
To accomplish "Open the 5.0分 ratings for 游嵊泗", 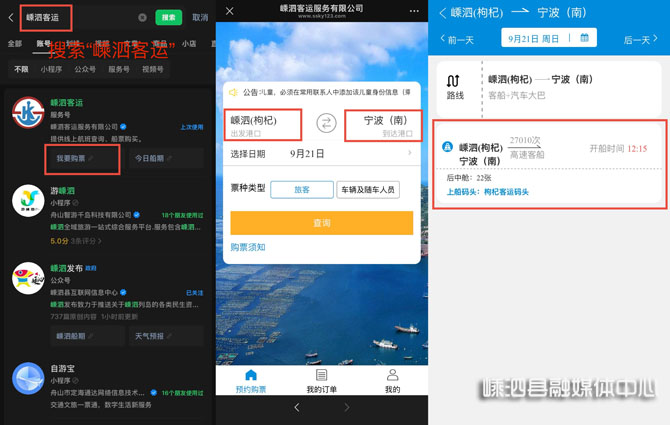I will click(76, 241).
